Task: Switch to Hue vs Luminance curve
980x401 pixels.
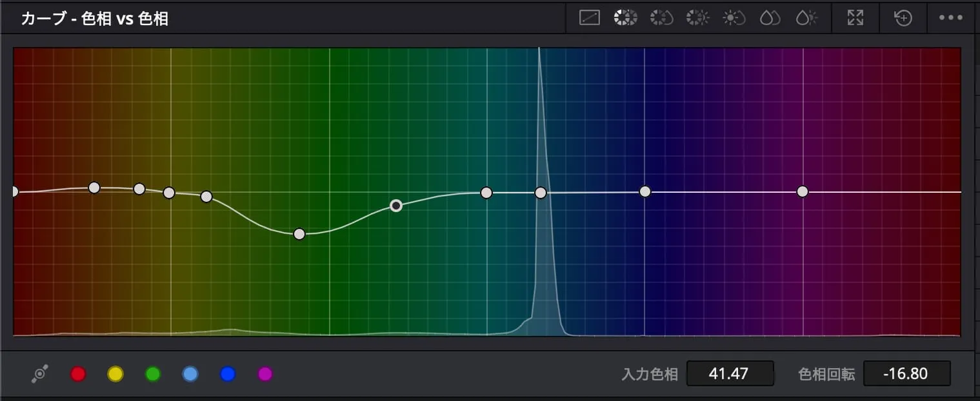Action: point(697,18)
